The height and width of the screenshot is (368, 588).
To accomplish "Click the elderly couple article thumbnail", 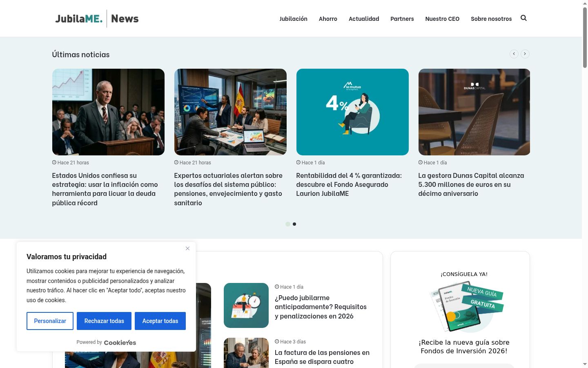I will 246,353.
